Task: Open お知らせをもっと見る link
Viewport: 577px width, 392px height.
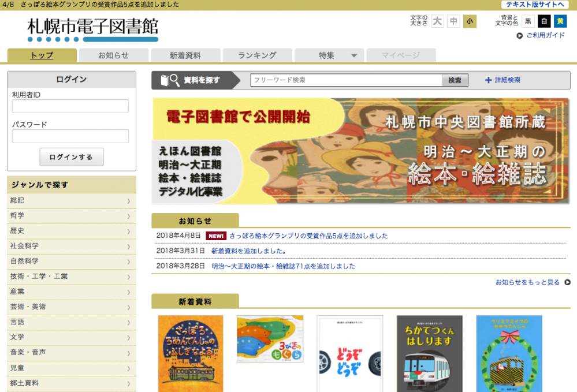Action: (x=527, y=282)
